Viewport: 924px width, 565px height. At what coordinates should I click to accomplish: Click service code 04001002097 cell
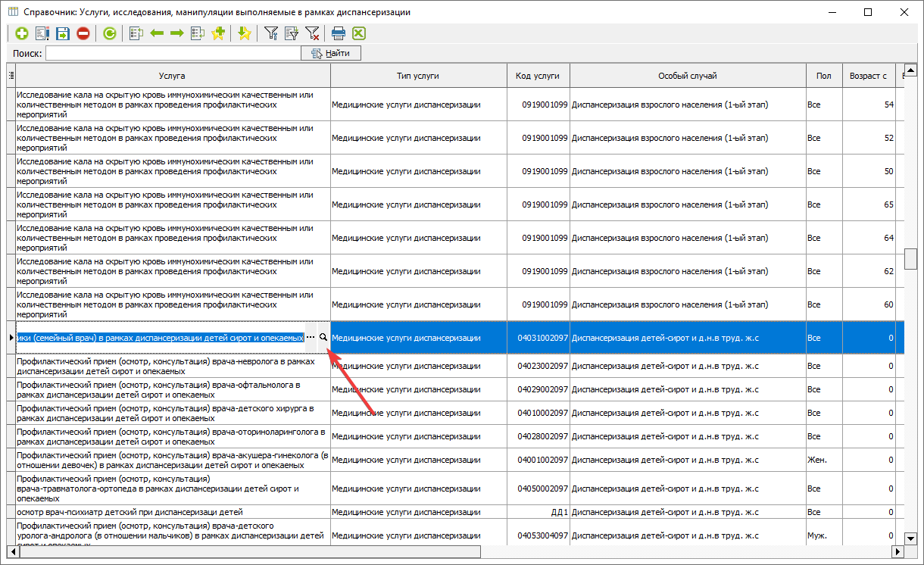[538, 460]
